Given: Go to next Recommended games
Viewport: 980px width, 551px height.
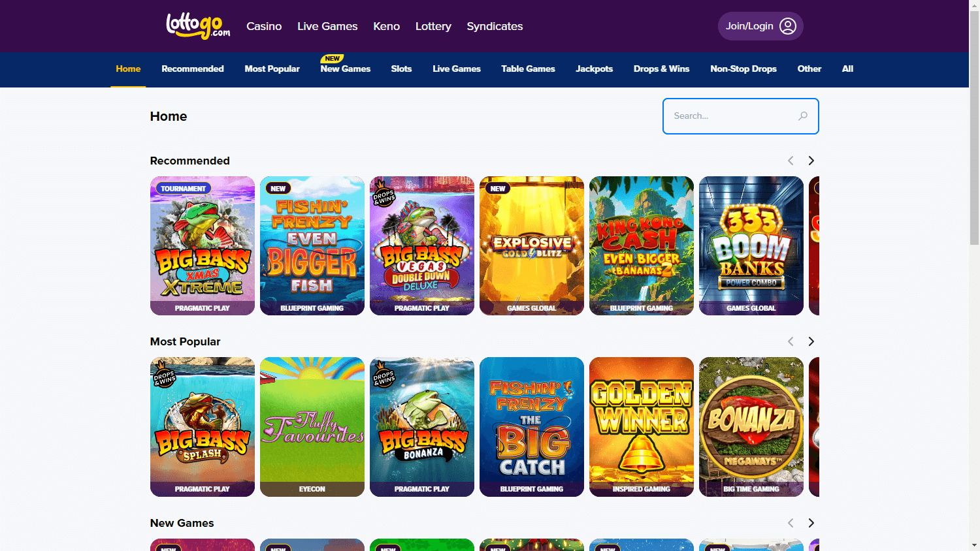Looking at the screenshot, I should click(x=811, y=161).
